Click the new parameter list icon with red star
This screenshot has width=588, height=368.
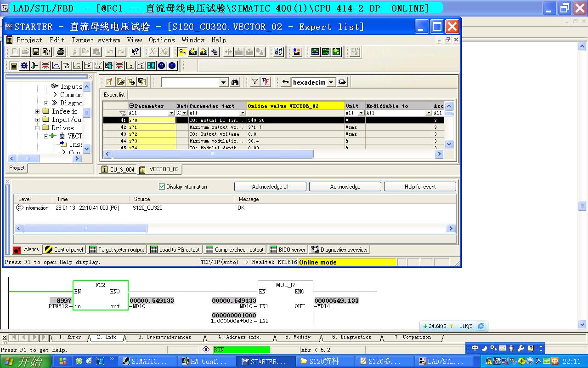(x=110, y=82)
